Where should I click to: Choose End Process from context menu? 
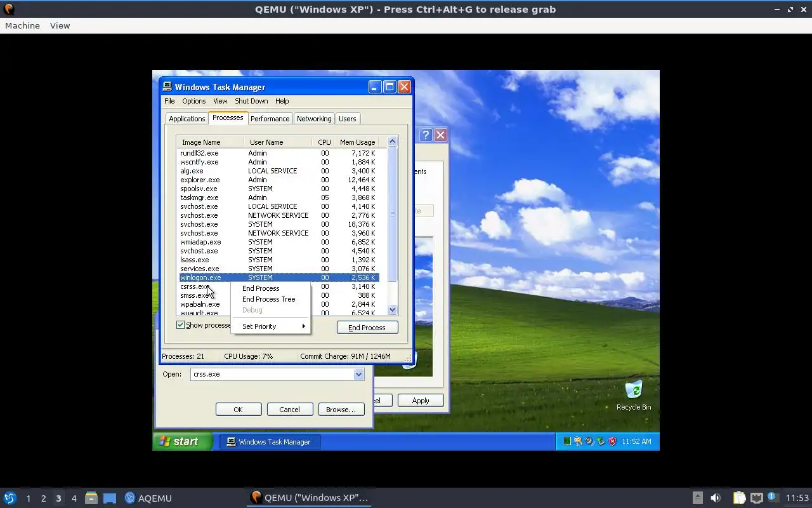271,288
